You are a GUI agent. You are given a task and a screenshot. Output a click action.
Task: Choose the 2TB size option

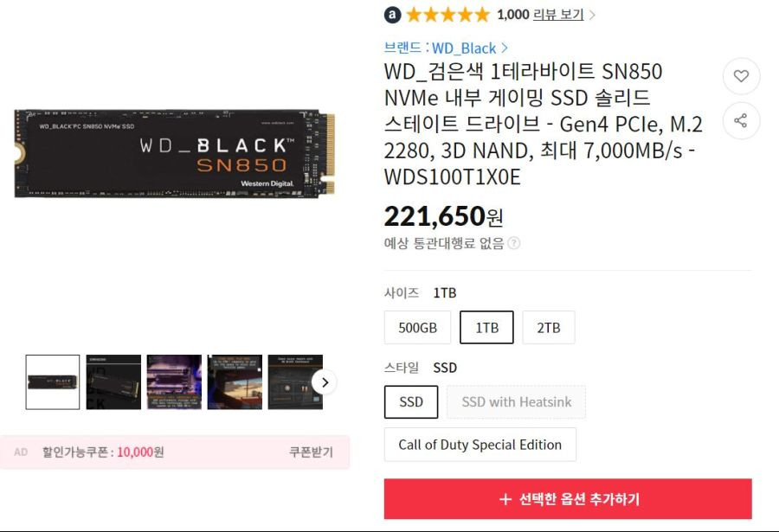click(549, 328)
